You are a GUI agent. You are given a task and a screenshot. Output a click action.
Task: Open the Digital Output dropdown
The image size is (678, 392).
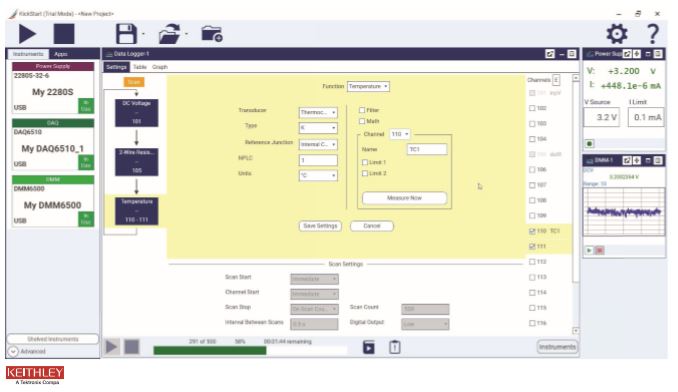(x=425, y=324)
